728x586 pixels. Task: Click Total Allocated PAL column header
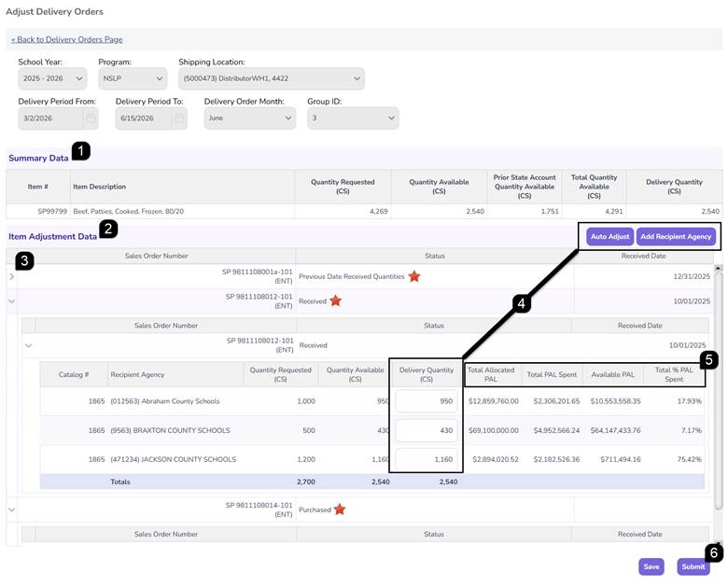(x=491, y=375)
